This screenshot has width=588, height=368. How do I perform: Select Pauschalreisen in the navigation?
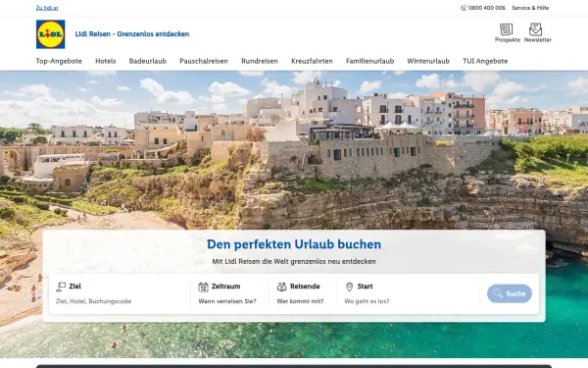click(204, 61)
